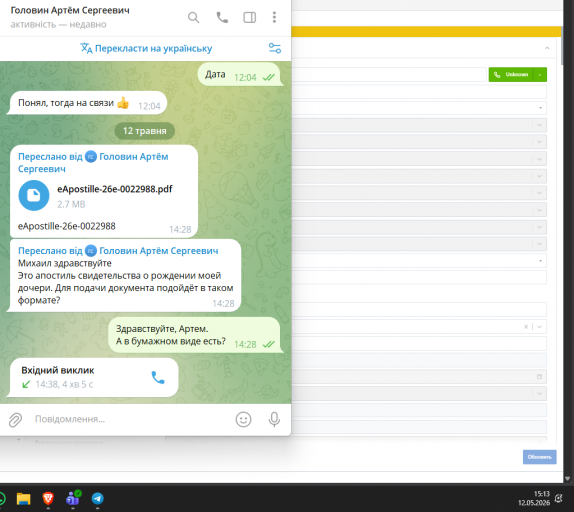Open forwarded sender link above Михаил здравствуйте
Screen dimensions: 574x512
click(x=118, y=251)
